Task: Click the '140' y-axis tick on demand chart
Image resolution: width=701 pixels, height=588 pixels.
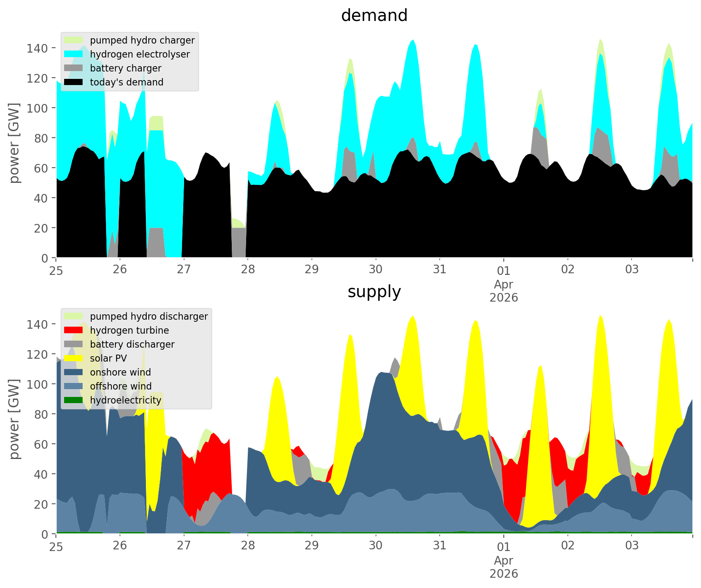Action: pyautogui.click(x=37, y=48)
